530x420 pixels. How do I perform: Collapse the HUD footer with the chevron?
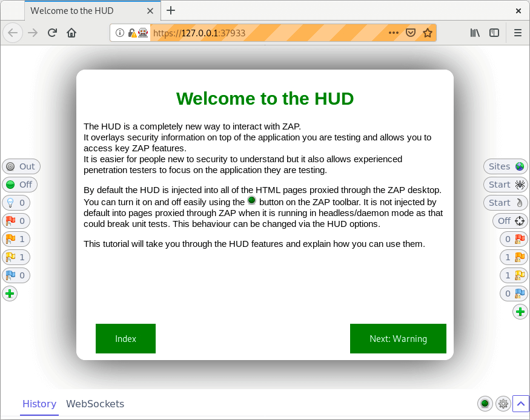pos(520,404)
